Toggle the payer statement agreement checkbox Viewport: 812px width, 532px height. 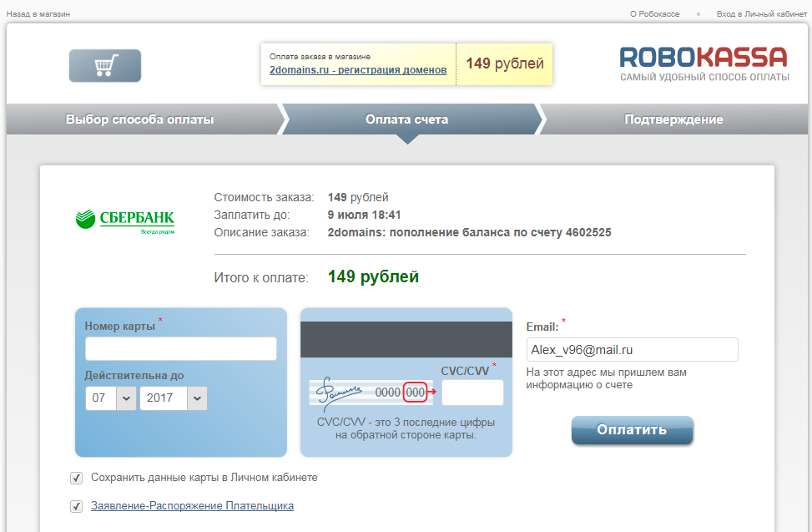(77, 506)
